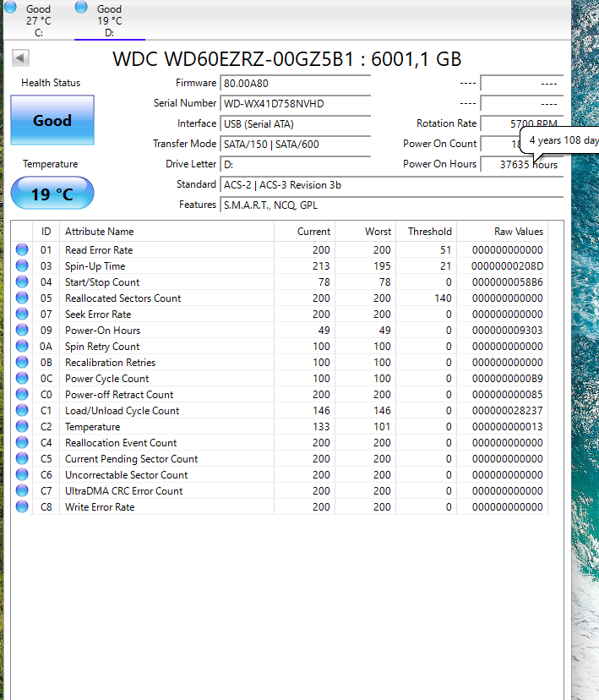599x700 pixels.
Task: Select the Reallocation Event Count attribute name
Action: (x=121, y=443)
